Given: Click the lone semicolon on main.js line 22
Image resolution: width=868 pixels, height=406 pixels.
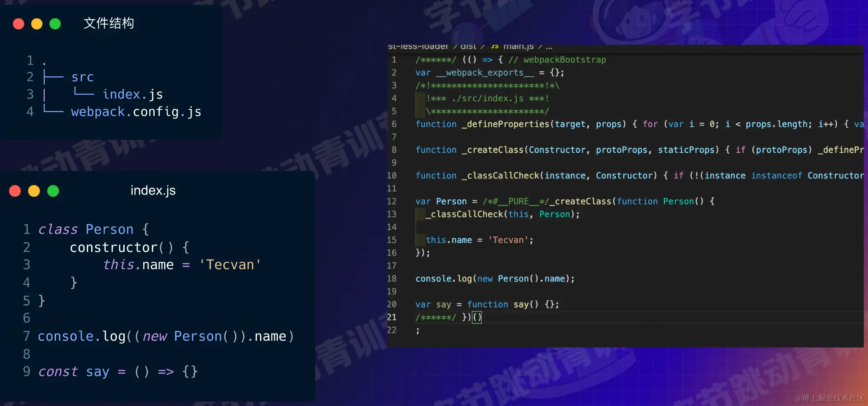Looking at the screenshot, I should pyautogui.click(x=418, y=331).
